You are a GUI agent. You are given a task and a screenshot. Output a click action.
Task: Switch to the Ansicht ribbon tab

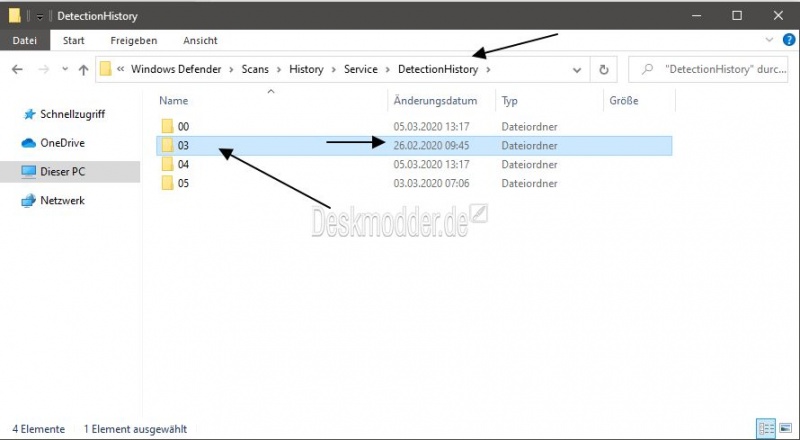pyautogui.click(x=200, y=40)
